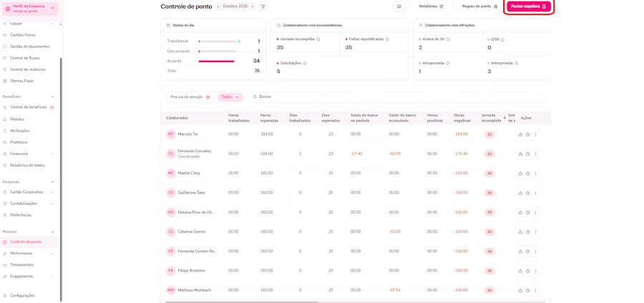
Task: Click the clock icon in Felipe Anselmo row
Action: pos(528,271)
